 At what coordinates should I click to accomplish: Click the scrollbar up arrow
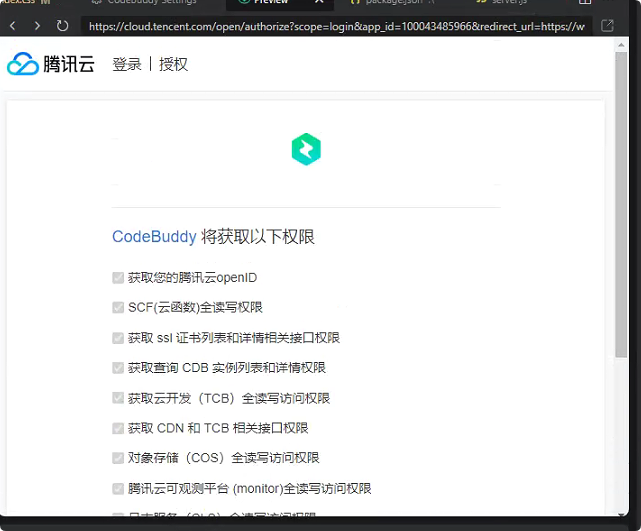[621, 45]
